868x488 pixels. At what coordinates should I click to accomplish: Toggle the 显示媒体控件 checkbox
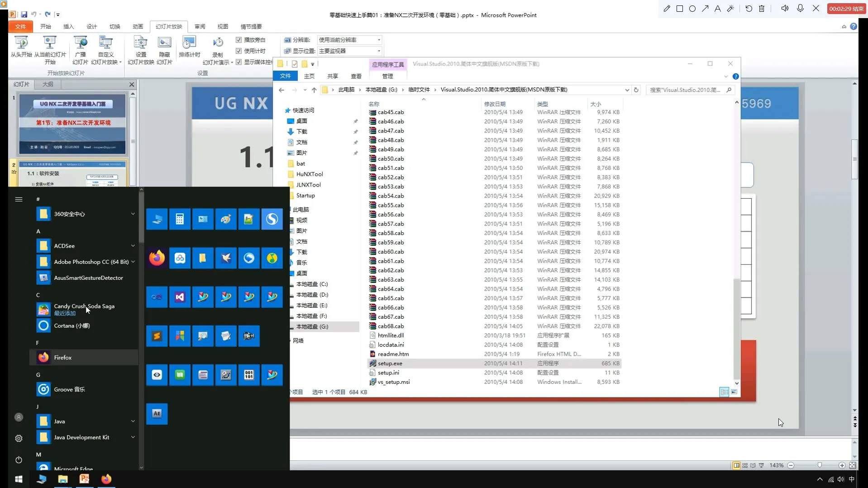pyautogui.click(x=238, y=62)
